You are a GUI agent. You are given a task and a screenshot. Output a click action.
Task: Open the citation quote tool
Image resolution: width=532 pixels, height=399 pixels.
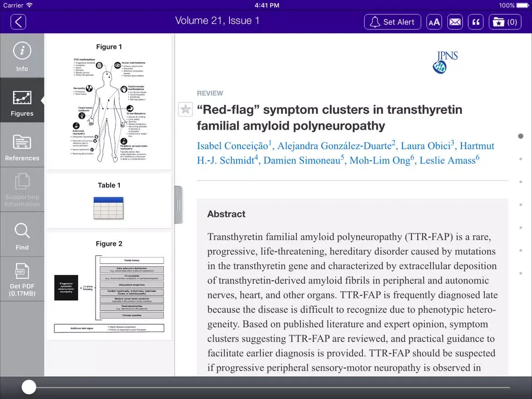[475, 22]
